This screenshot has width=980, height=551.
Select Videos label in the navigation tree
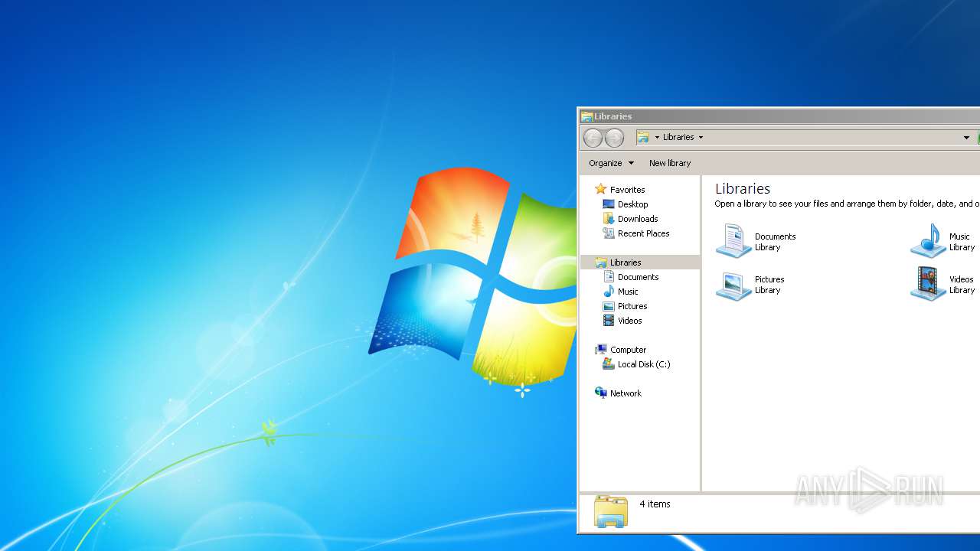(630, 321)
